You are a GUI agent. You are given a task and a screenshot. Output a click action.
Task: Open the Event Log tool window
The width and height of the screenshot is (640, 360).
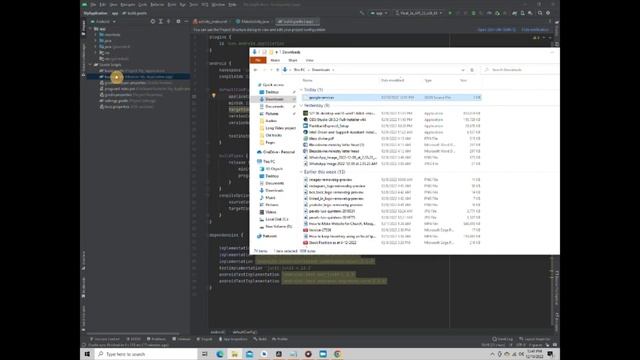pos(502,339)
